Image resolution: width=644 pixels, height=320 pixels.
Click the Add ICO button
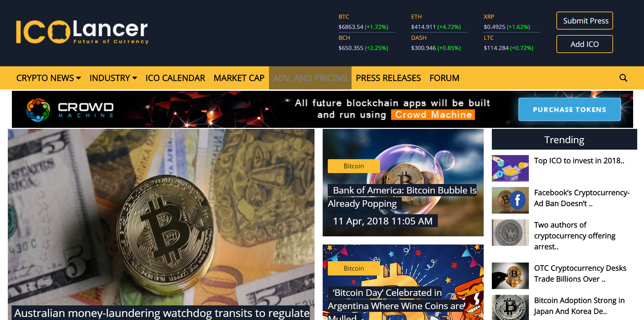coord(585,44)
